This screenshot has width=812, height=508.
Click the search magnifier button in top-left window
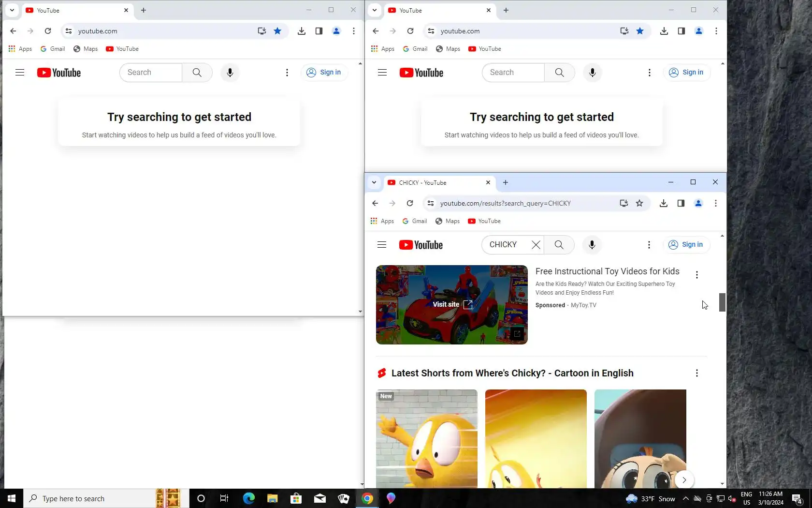[x=197, y=73]
